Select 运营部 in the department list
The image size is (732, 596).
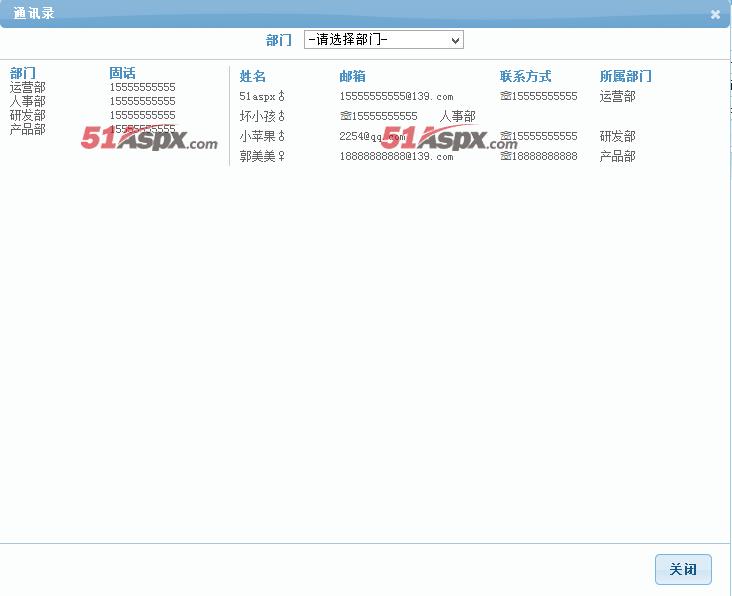(x=28, y=87)
